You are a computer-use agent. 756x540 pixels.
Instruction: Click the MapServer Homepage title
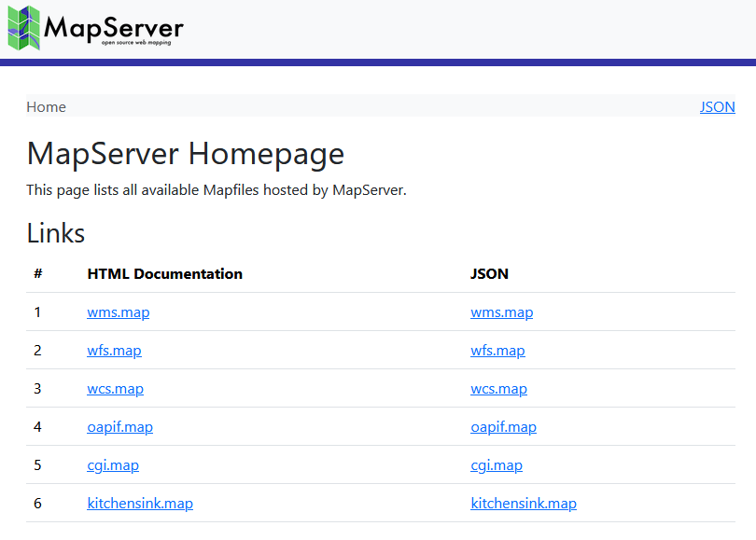click(185, 153)
